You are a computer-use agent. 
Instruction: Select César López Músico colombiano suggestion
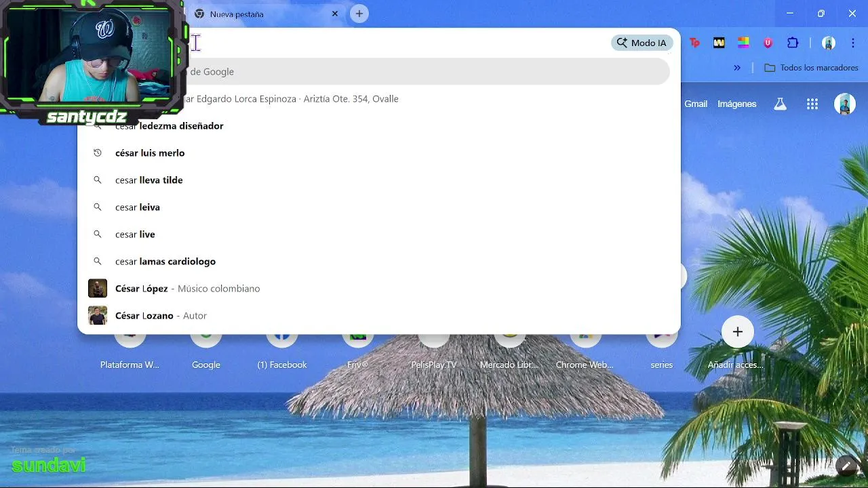tap(379, 289)
